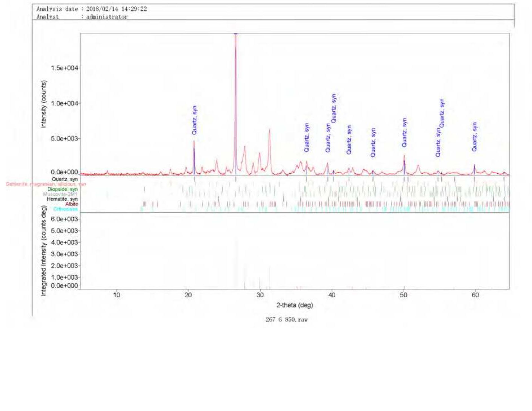Click the 30 tick on the 2-theta axis
The height and width of the screenshot is (411, 532).
(x=260, y=295)
